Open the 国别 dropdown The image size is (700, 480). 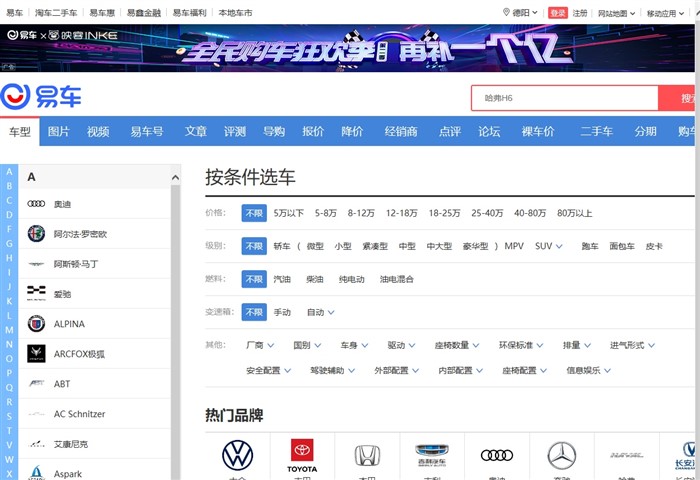point(307,345)
